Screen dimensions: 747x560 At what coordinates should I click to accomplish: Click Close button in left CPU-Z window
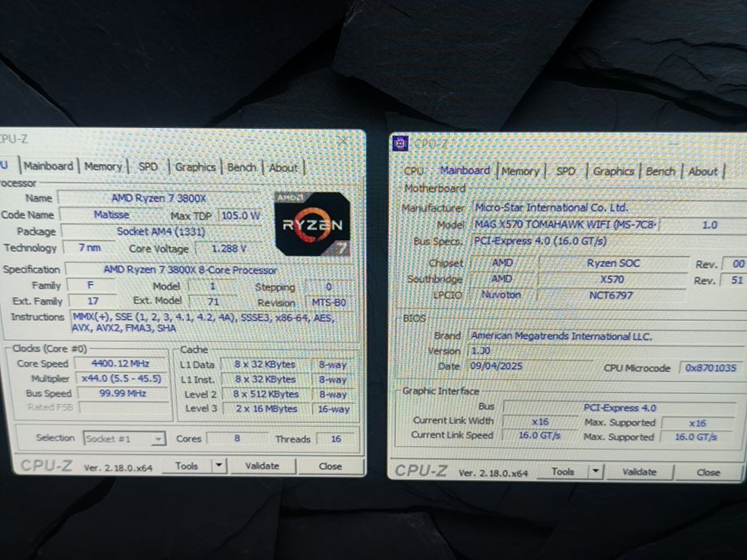330,466
